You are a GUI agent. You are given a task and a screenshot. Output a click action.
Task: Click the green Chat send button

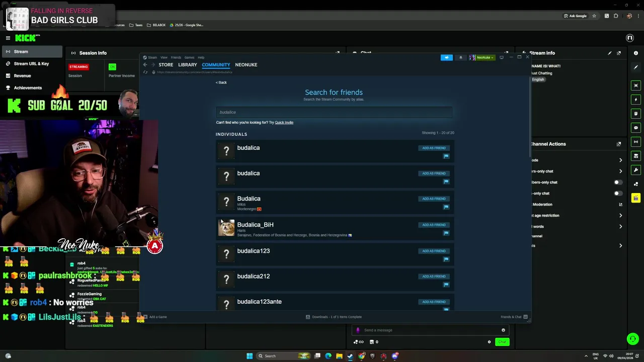[x=502, y=342]
